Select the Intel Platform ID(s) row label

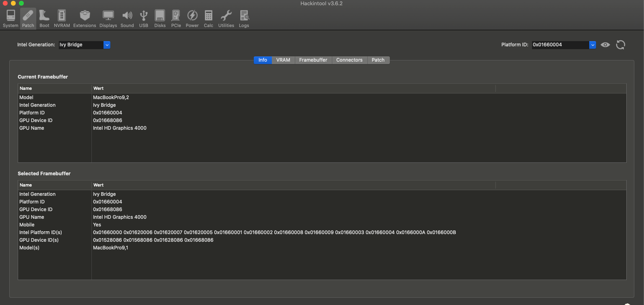(41, 232)
